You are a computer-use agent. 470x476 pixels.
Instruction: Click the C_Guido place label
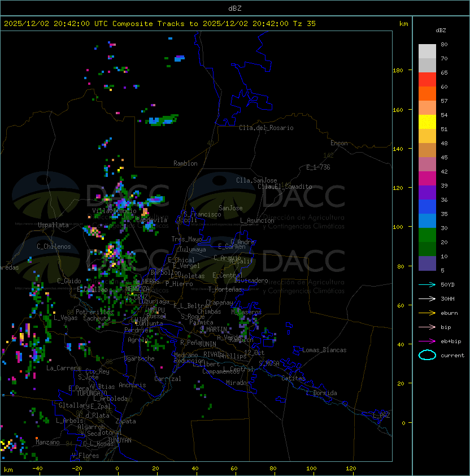coord(69,281)
